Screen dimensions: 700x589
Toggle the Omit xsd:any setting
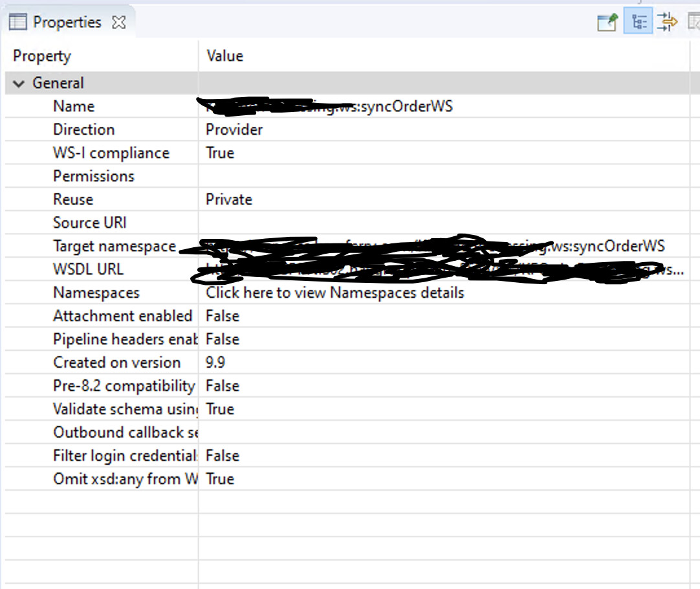tap(219, 479)
